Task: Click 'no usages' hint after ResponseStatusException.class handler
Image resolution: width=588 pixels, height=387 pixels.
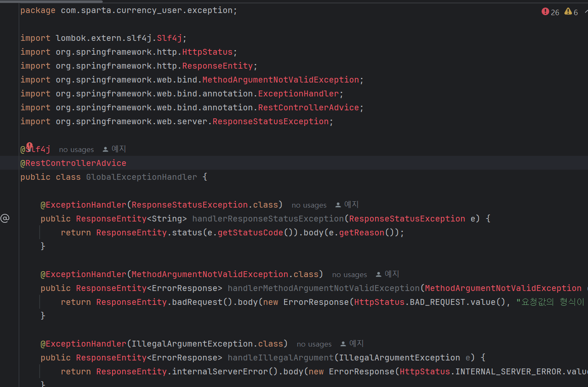Action: [x=309, y=205]
